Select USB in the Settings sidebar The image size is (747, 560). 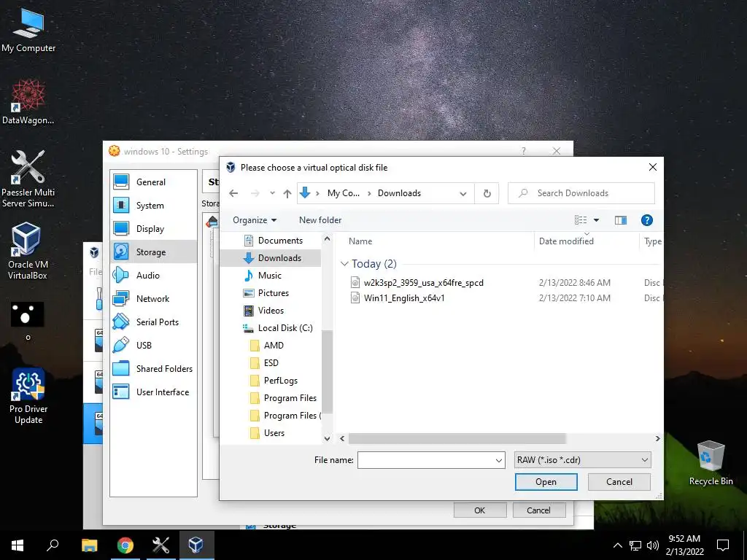click(x=153, y=345)
